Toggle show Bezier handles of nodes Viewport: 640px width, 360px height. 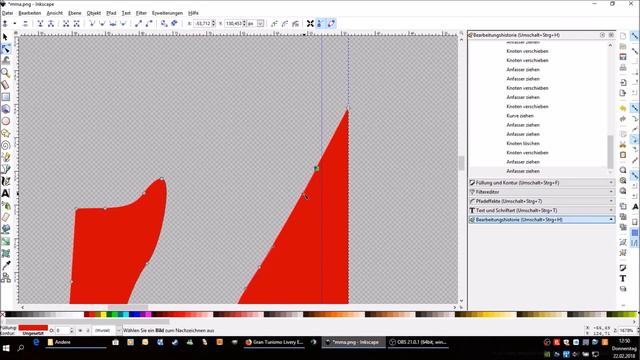(x=320, y=24)
